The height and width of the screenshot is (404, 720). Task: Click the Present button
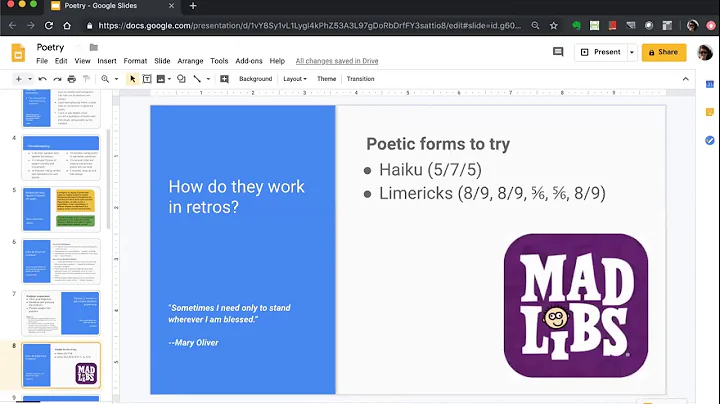click(601, 52)
